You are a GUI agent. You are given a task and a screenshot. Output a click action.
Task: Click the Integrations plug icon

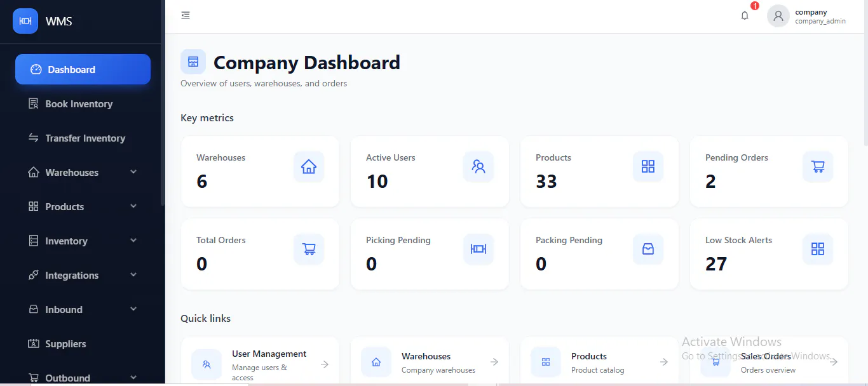tap(34, 275)
